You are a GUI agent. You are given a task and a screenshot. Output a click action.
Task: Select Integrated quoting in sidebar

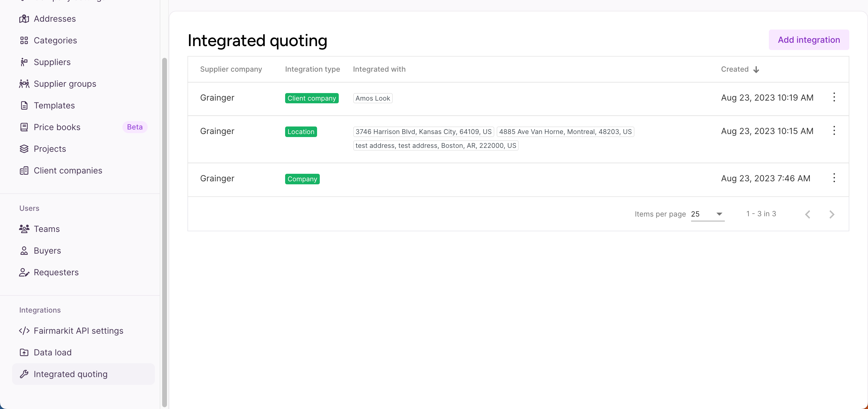(x=83, y=374)
